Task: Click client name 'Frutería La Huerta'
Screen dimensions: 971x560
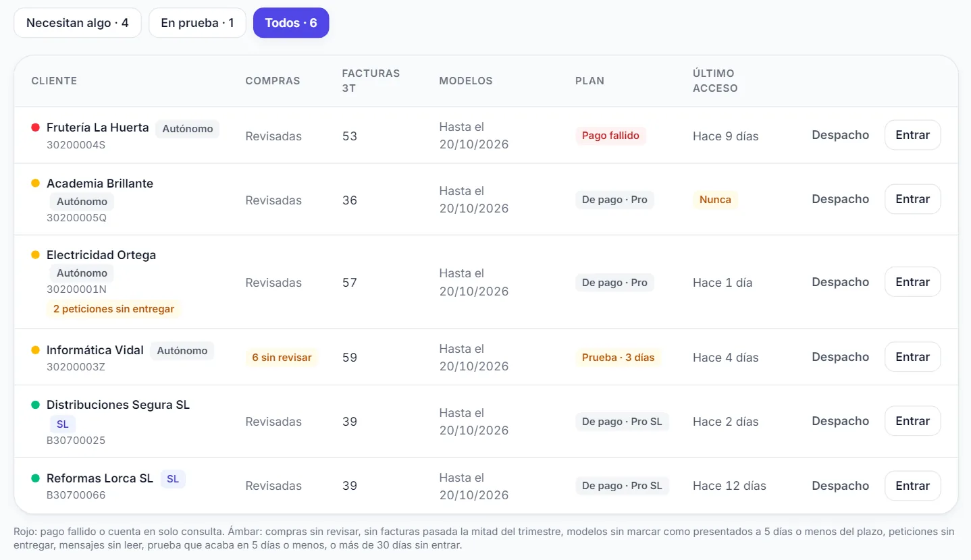Action: pyautogui.click(x=98, y=128)
